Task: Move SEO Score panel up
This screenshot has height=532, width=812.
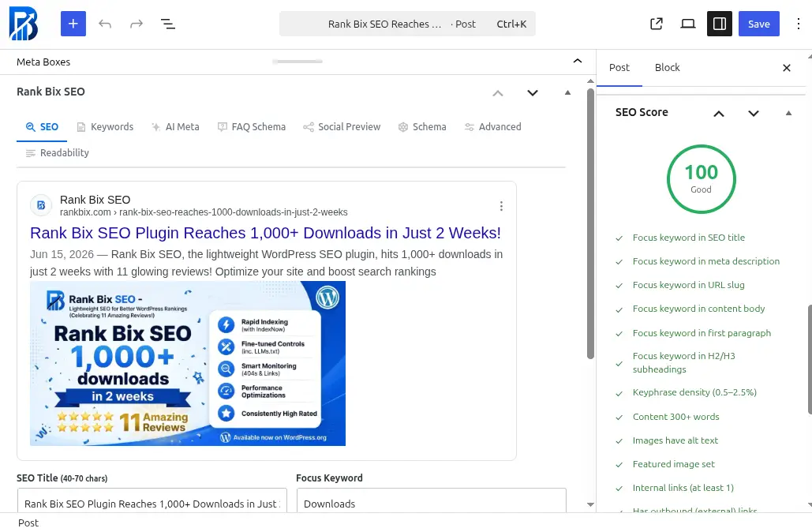Action: [x=719, y=114]
